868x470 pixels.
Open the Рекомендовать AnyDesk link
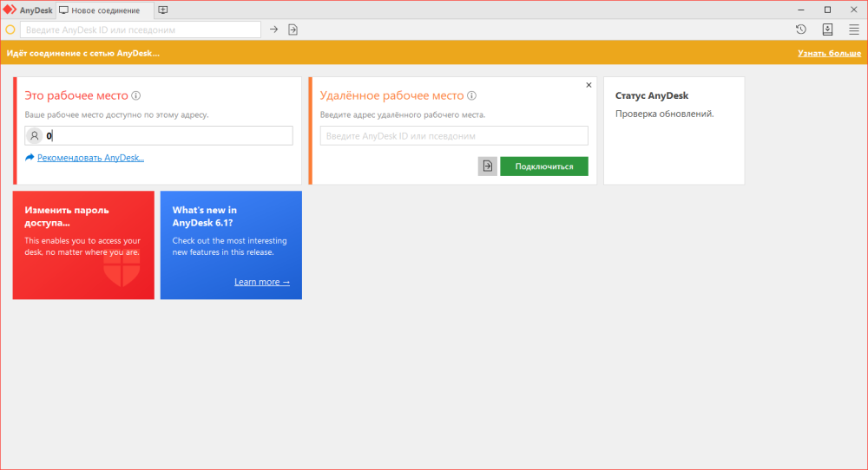pyautogui.click(x=91, y=158)
